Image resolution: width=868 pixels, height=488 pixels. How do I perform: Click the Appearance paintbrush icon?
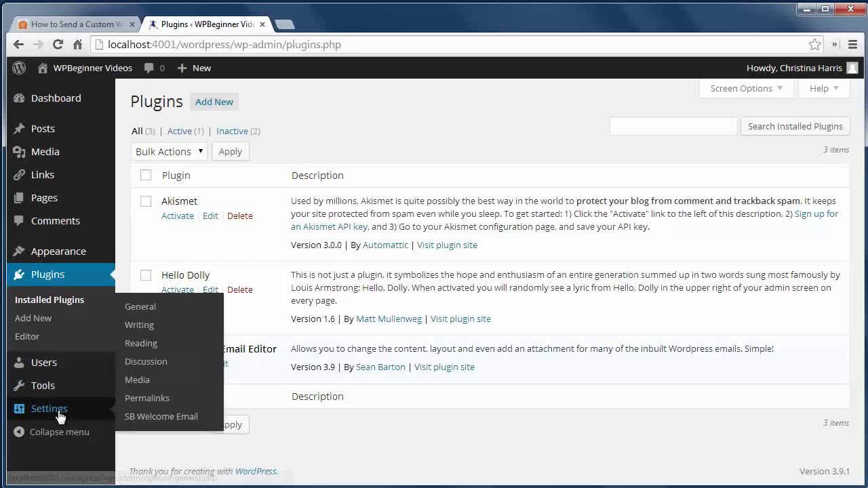click(19, 251)
